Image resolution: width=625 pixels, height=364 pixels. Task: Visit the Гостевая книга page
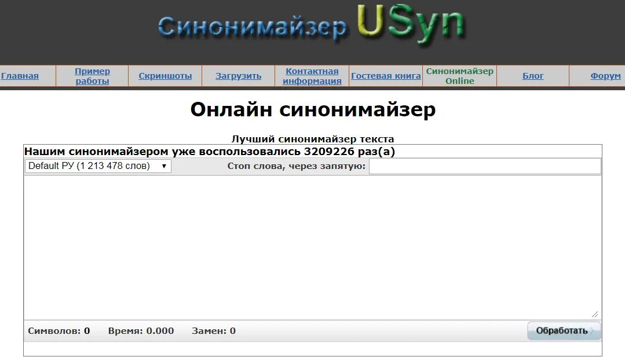[x=386, y=76]
